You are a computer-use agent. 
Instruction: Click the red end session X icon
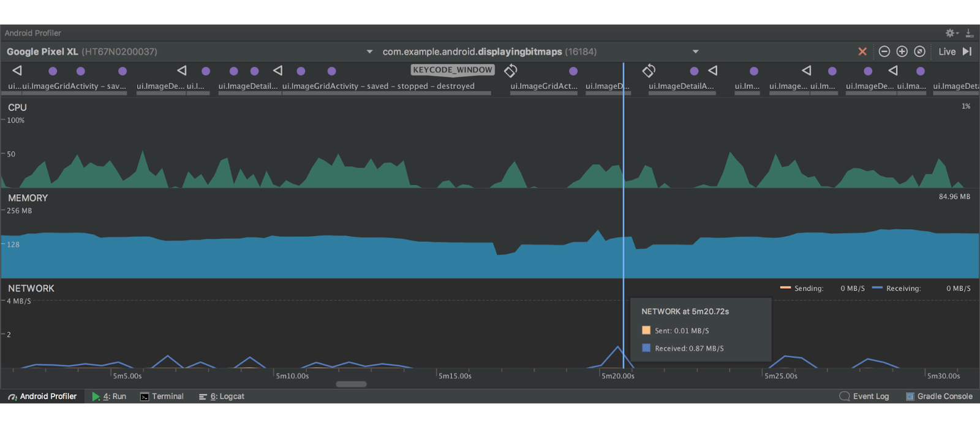[862, 51]
